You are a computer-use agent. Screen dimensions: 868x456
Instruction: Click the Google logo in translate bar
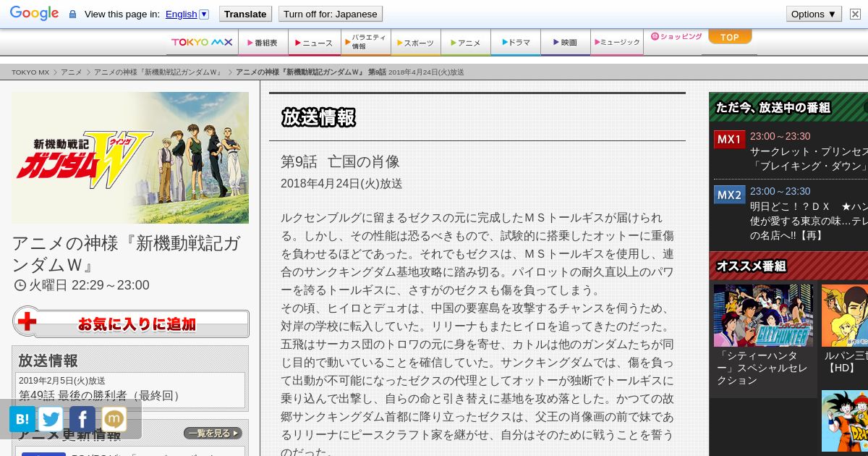tap(34, 14)
